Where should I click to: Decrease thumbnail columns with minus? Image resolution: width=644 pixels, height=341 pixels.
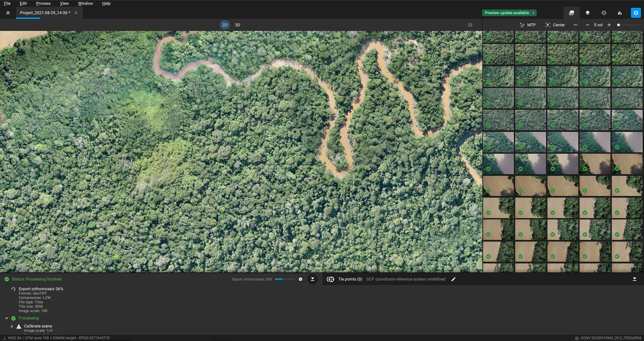[588, 25]
